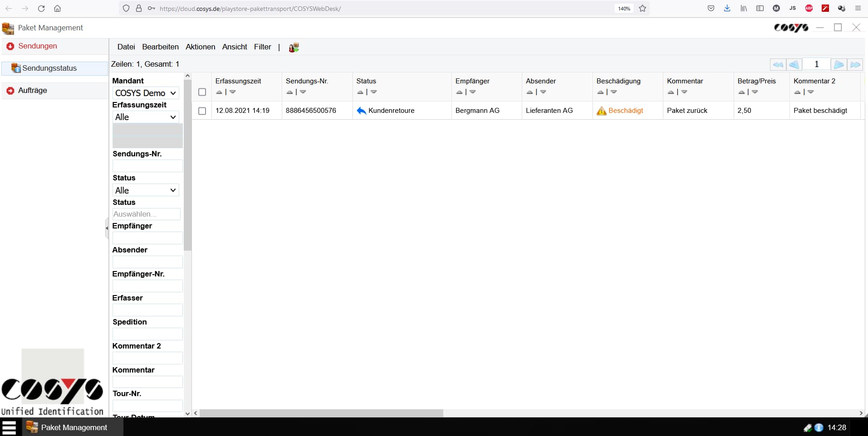Sort Kommentar column ascending
This screenshot has height=436, width=868.
point(671,92)
